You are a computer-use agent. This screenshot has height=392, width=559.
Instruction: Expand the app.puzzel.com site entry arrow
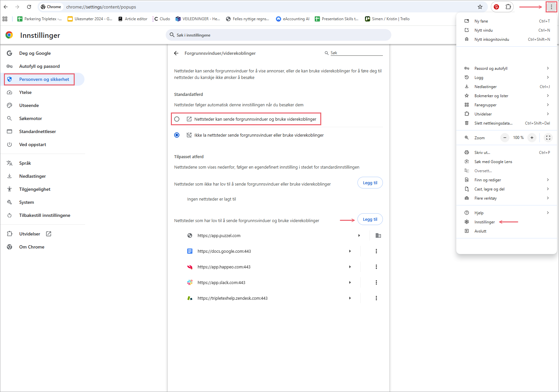pos(359,235)
